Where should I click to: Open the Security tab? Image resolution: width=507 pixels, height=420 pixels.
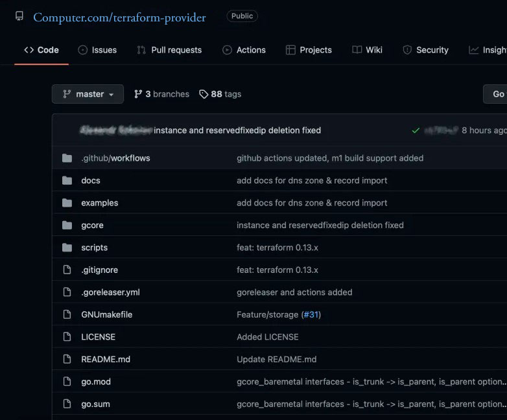click(x=425, y=50)
